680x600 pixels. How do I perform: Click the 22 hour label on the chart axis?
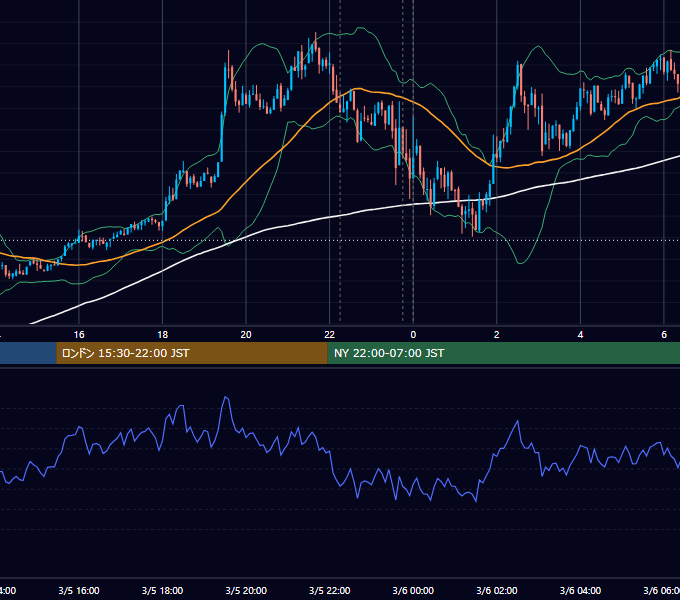point(330,335)
